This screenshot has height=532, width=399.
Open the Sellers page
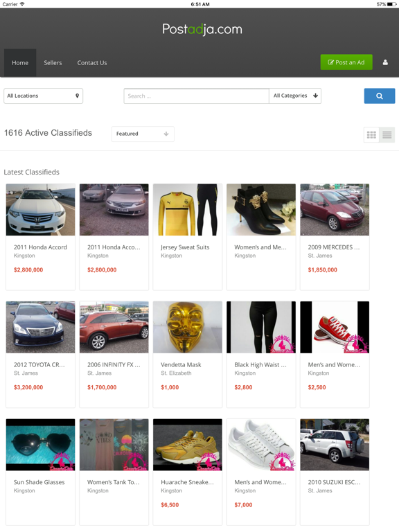[x=53, y=63]
